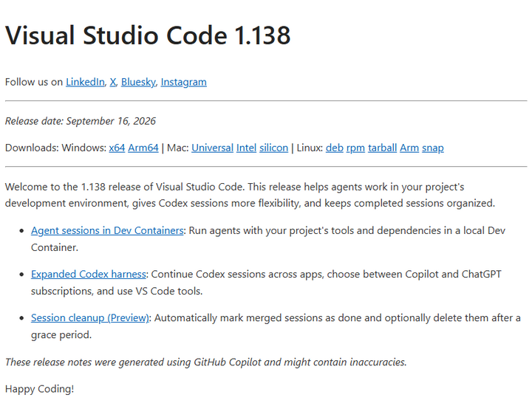Open the Instagram follow link
The image size is (532, 406).
pyautogui.click(x=183, y=82)
